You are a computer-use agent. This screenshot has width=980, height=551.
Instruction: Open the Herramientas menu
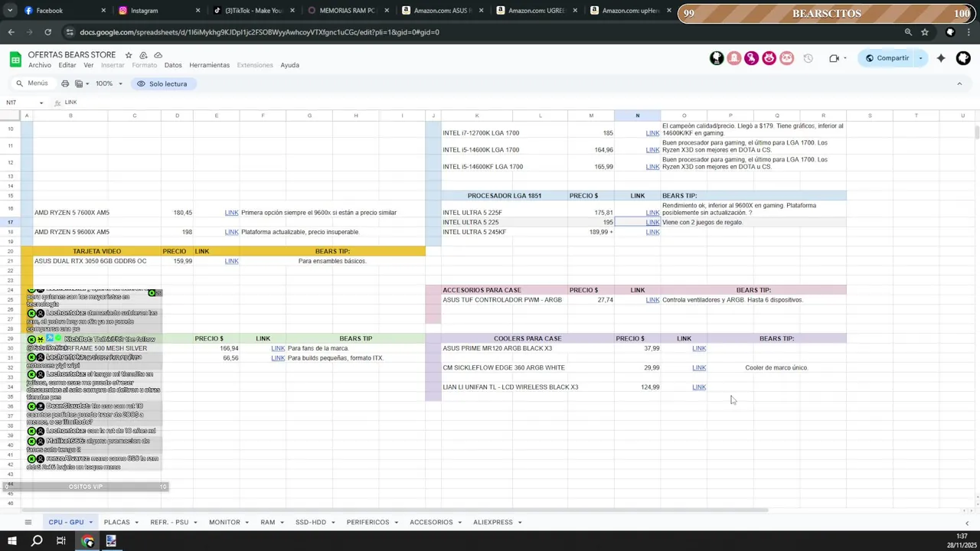[209, 65]
